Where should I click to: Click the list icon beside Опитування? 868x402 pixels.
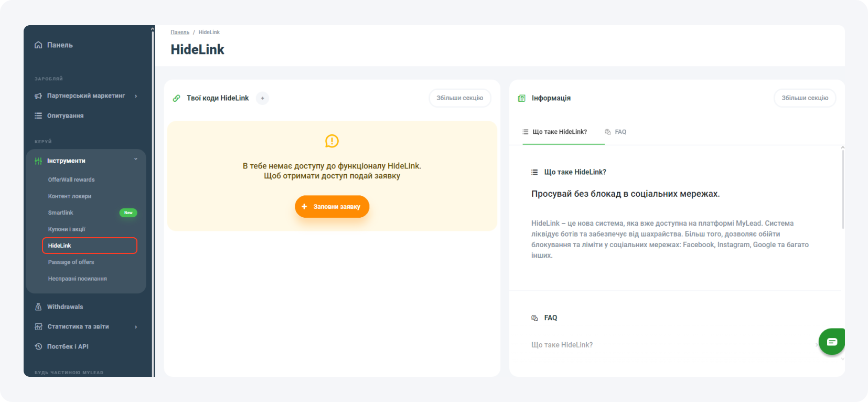click(38, 116)
